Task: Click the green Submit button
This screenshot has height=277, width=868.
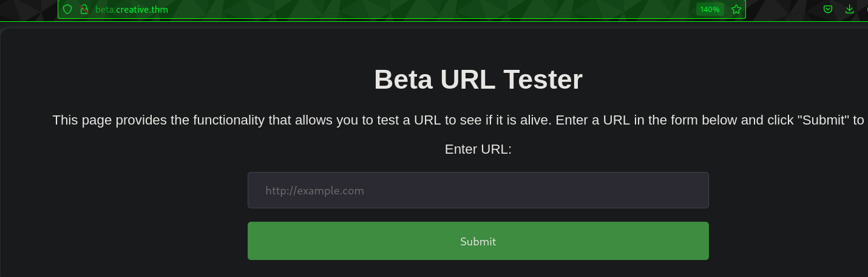Action: point(478,241)
